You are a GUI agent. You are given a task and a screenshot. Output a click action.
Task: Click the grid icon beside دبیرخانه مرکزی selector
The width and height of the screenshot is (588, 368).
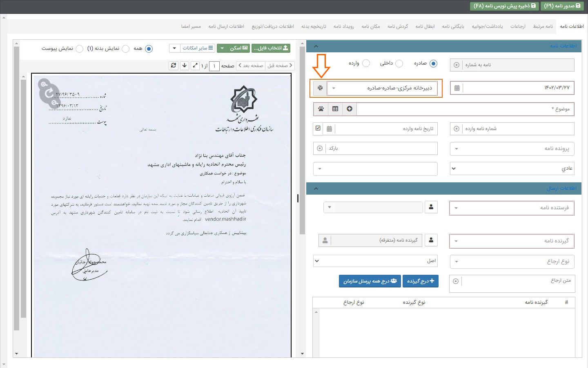(320, 88)
